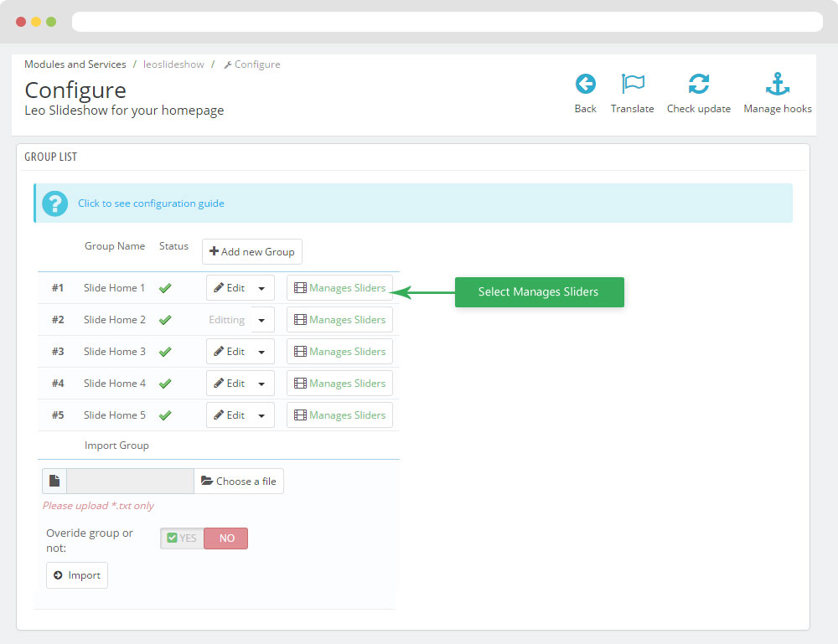Set Override group to YES
This screenshot has width=838, height=644.
182,538
